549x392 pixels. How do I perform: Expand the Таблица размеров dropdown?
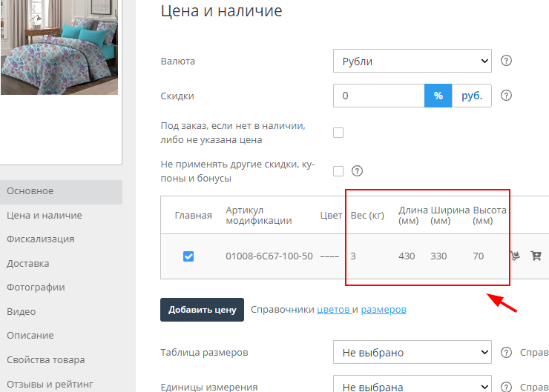[x=412, y=353]
